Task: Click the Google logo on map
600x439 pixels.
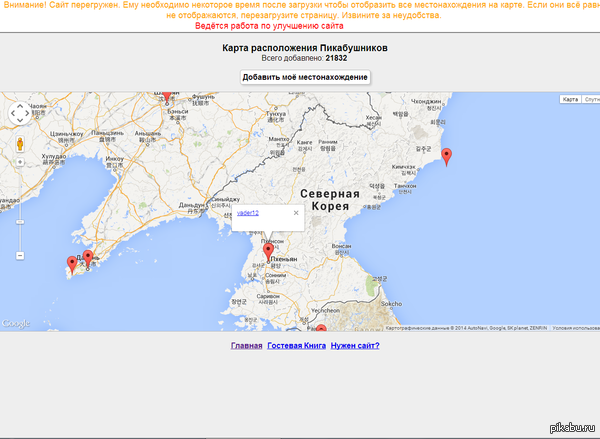Action: tap(15, 324)
